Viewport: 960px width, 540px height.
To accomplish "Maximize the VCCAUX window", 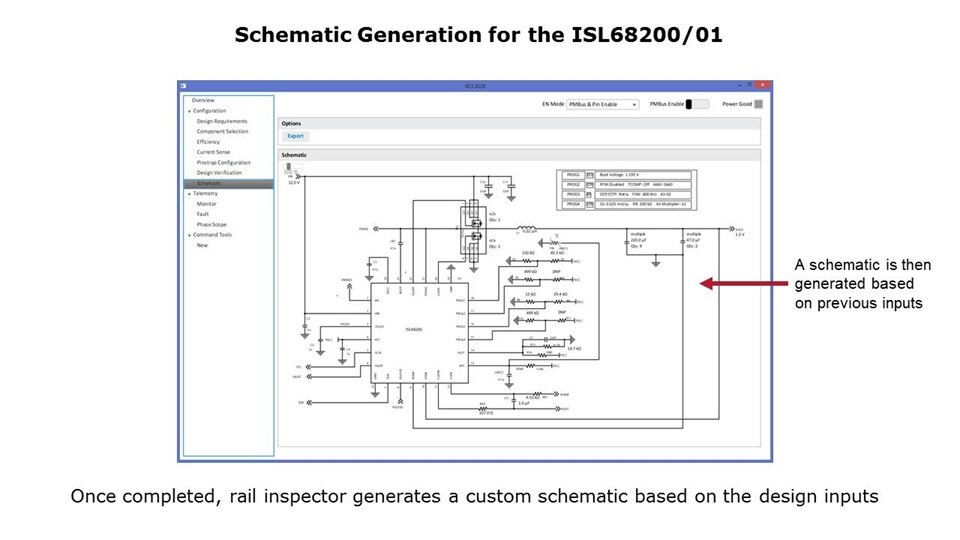I will click(x=749, y=85).
